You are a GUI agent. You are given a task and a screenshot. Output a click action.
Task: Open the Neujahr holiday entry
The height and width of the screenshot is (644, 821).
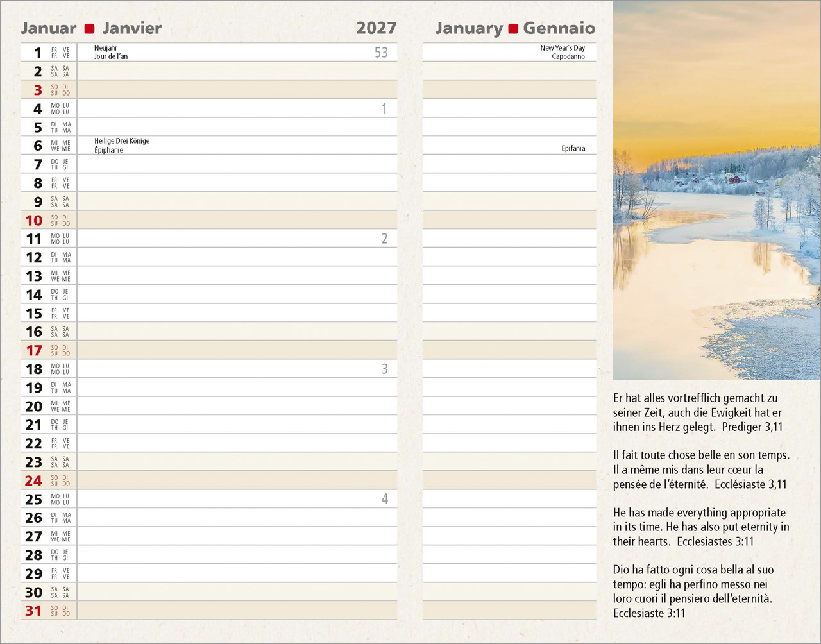coord(106,48)
